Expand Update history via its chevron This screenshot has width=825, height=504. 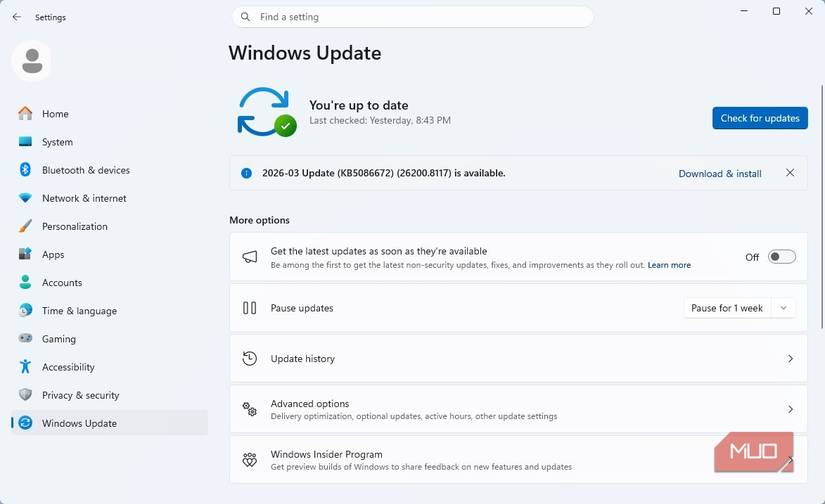click(x=790, y=359)
